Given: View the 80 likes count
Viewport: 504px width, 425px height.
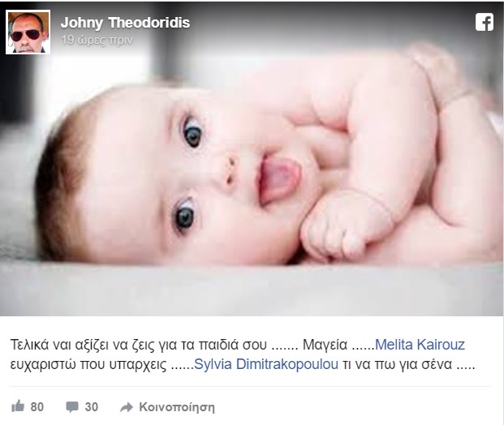Looking at the screenshot, I should coord(37,407).
